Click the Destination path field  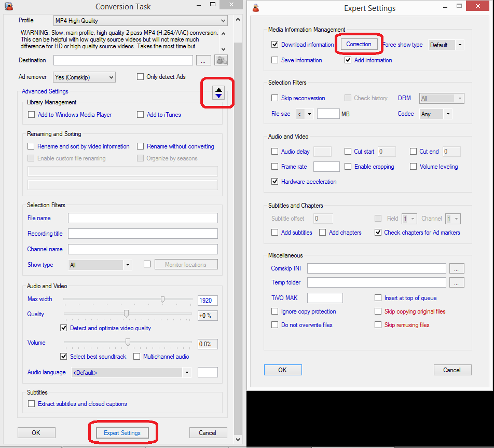pos(123,60)
